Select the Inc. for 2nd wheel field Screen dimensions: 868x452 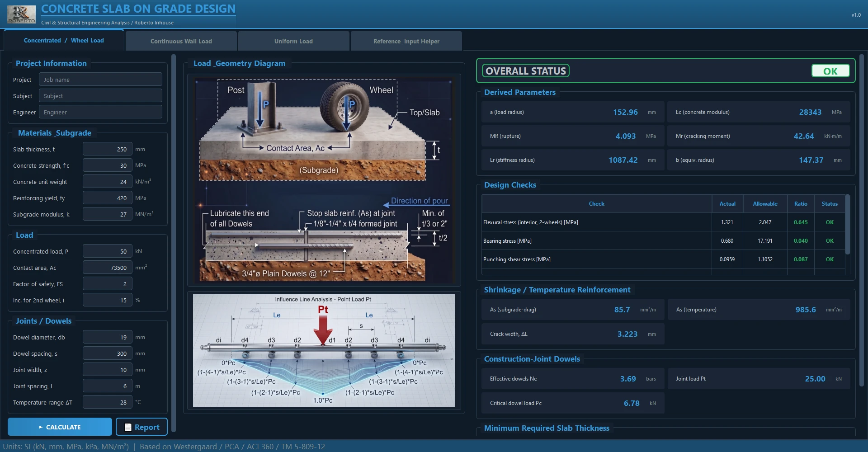[x=107, y=300]
